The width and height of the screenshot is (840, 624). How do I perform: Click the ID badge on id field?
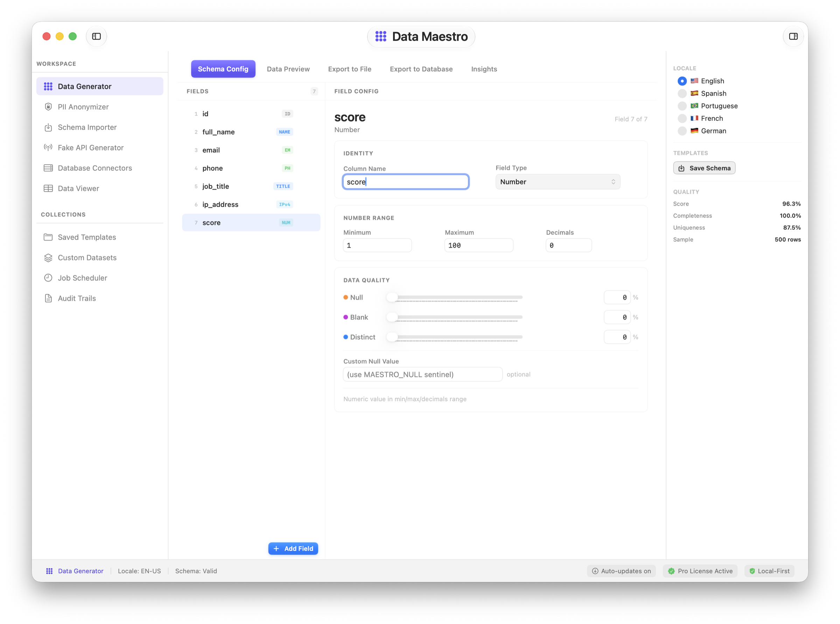click(287, 114)
